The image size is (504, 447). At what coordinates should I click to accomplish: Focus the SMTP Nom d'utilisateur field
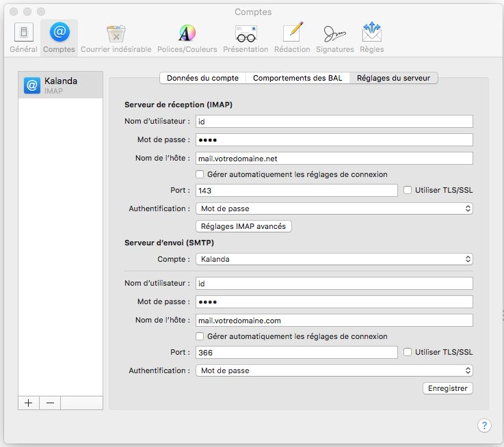pyautogui.click(x=334, y=284)
